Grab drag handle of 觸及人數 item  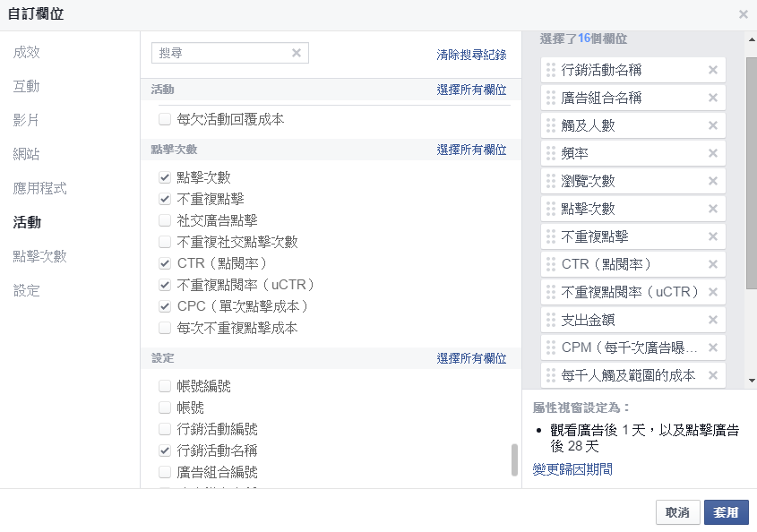(x=551, y=125)
